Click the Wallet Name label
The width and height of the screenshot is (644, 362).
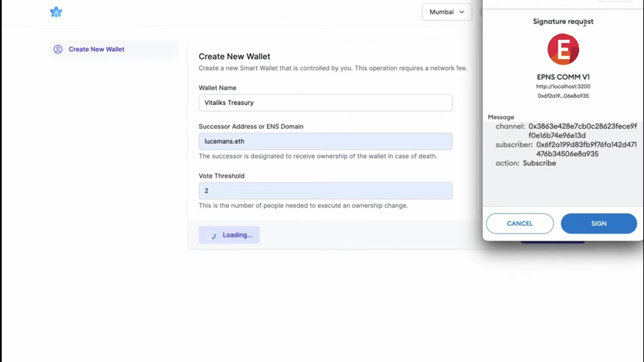click(217, 88)
